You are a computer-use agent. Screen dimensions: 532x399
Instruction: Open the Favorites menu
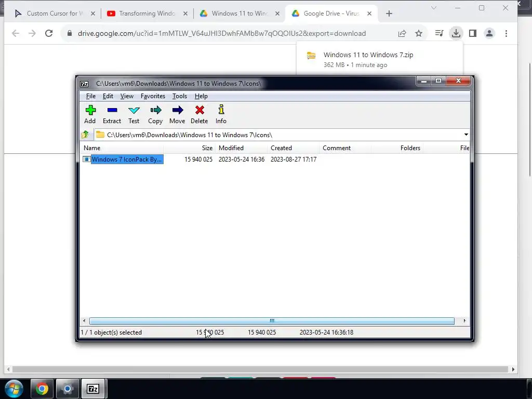(153, 96)
